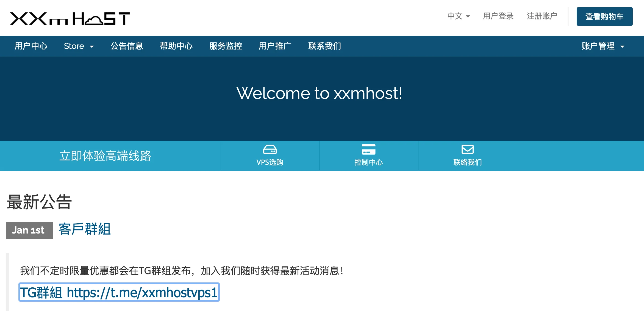
Task: Expand the Store menu
Action: click(x=79, y=46)
